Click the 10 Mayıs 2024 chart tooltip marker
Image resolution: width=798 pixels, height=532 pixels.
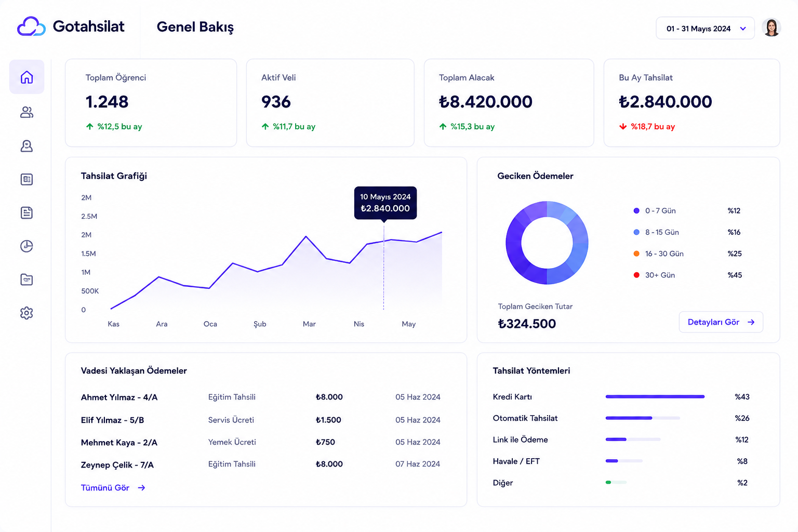[x=385, y=203]
